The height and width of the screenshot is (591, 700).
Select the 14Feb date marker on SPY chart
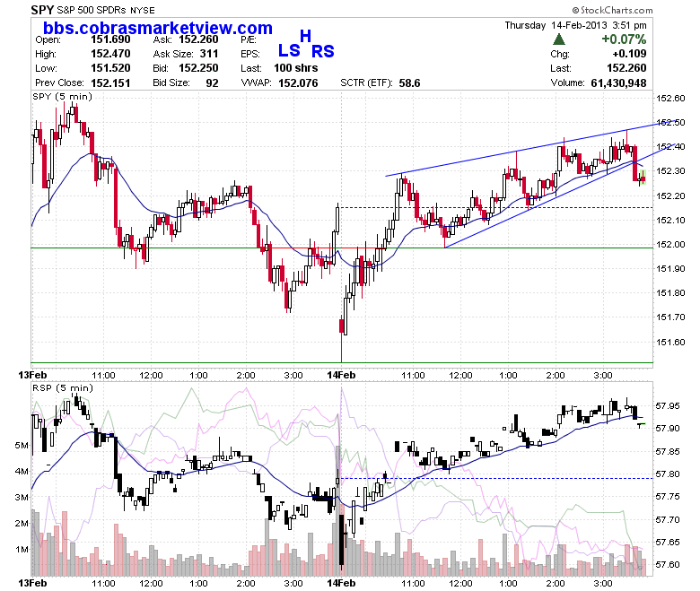tap(341, 375)
